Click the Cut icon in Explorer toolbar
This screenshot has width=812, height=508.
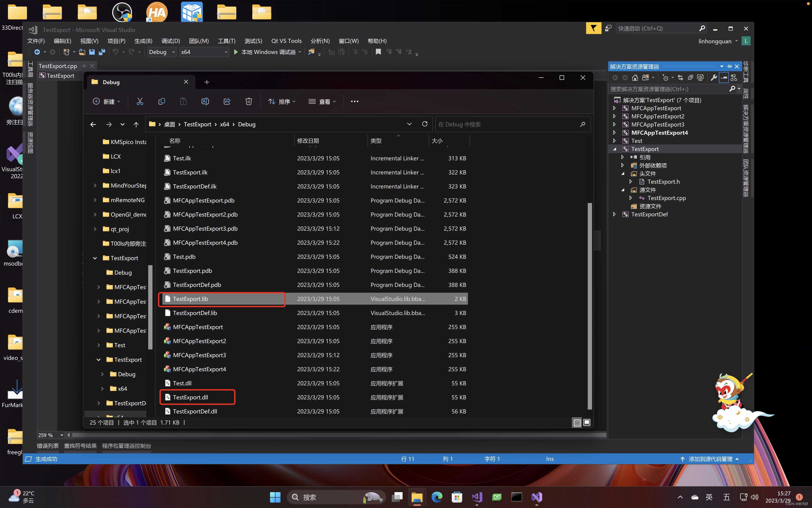(140, 101)
